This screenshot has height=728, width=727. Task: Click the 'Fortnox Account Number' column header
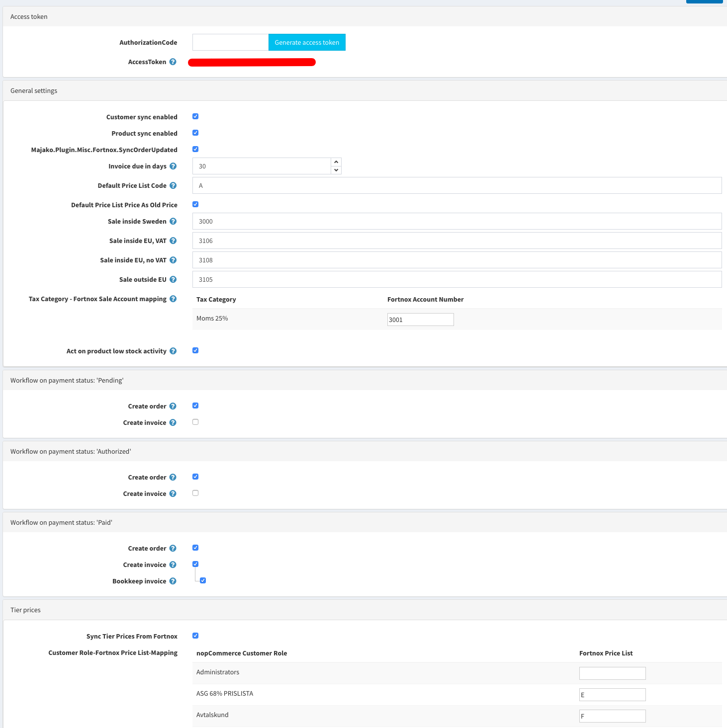426,299
